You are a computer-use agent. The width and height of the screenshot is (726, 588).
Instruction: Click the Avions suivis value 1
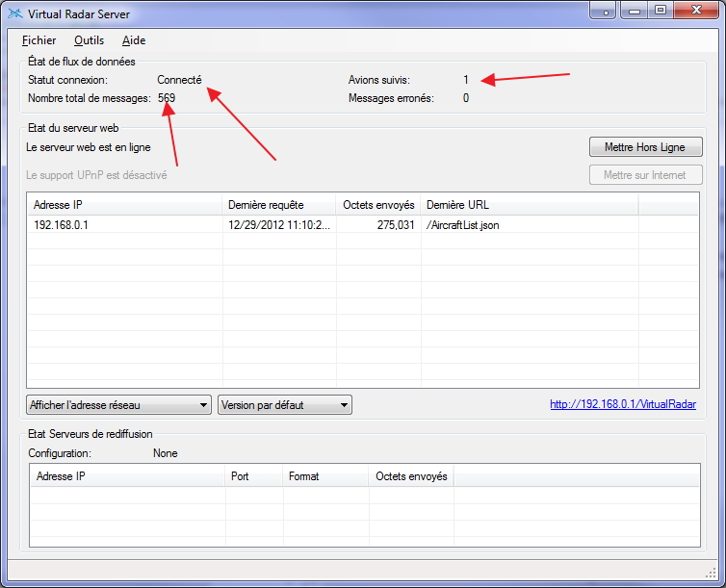click(x=466, y=80)
